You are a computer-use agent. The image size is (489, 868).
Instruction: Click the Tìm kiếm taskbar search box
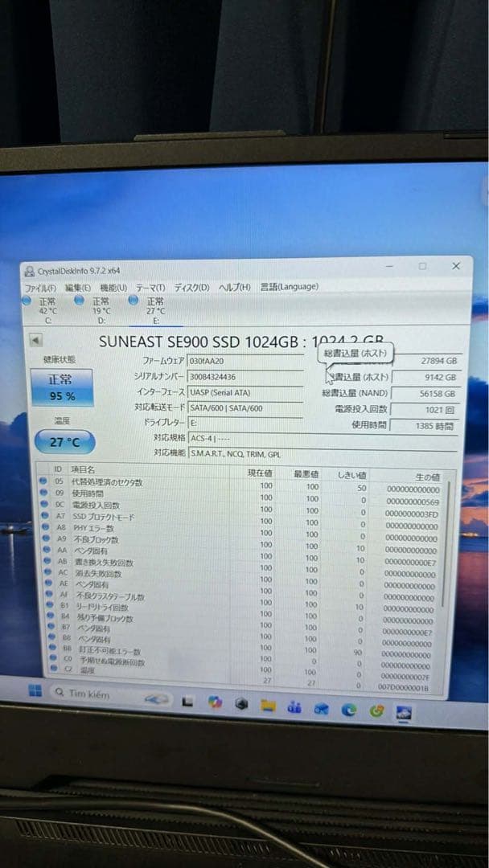pyautogui.click(x=111, y=695)
